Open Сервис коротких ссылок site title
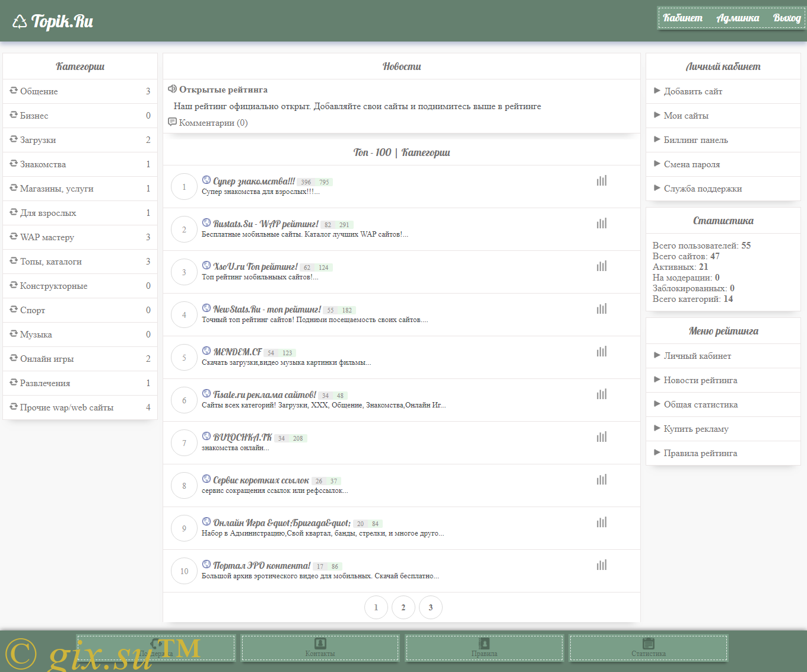This screenshot has width=807, height=672. point(261,480)
